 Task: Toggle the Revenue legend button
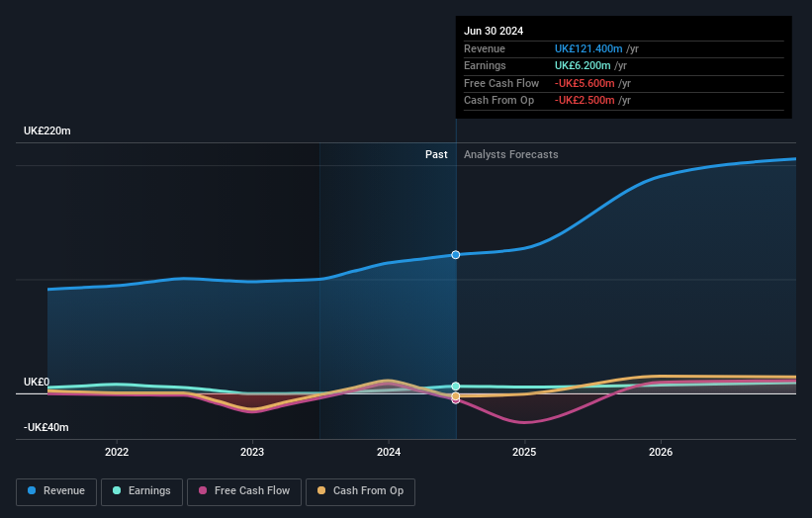(56, 491)
